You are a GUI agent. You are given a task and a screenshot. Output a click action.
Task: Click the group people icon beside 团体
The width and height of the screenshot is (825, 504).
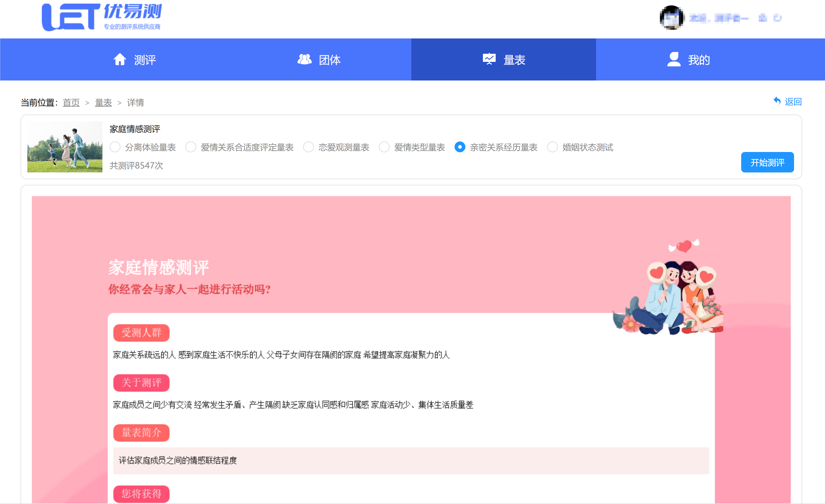point(304,59)
